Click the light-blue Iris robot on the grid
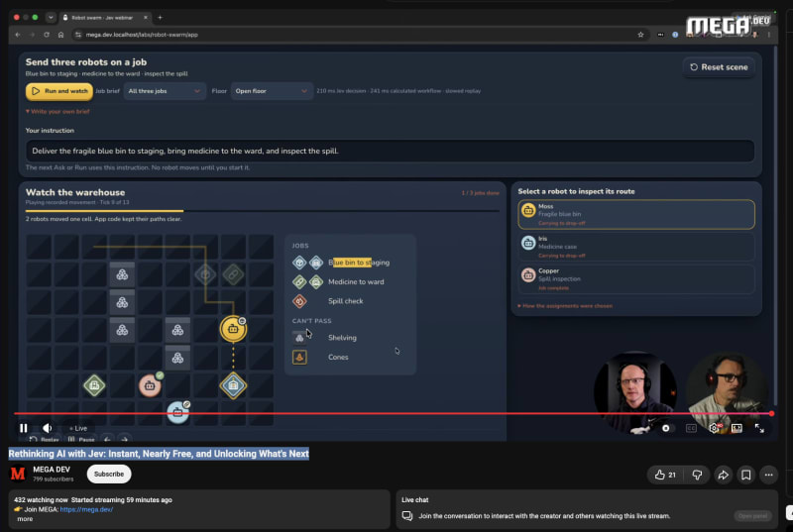Image resolution: width=793 pixels, height=532 pixels. pyautogui.click(x=177, y=413)
